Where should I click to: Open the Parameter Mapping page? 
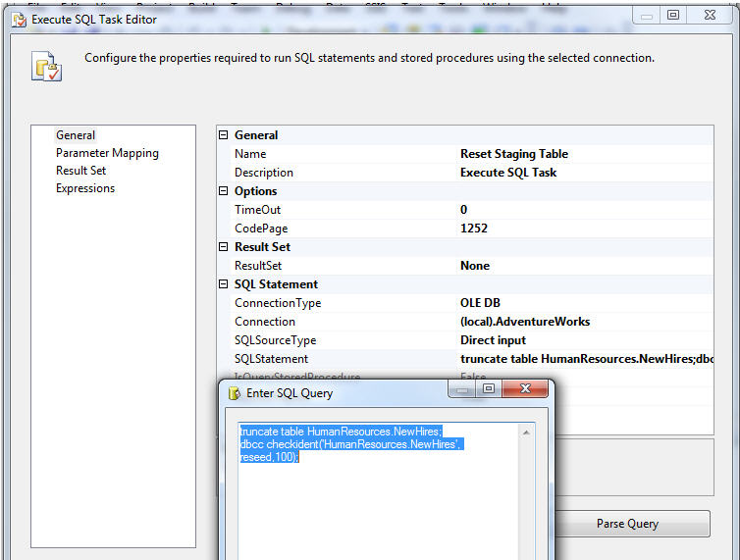(107, 153)
